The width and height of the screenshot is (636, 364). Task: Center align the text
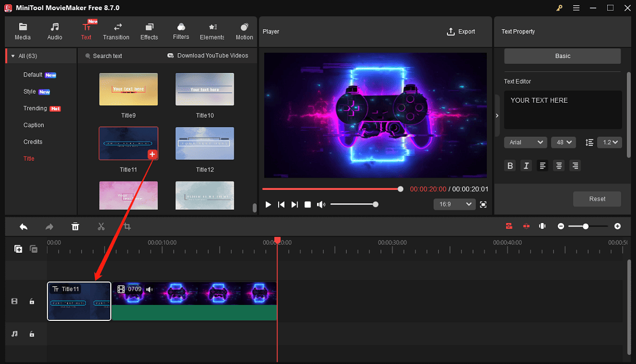(559, 166)
